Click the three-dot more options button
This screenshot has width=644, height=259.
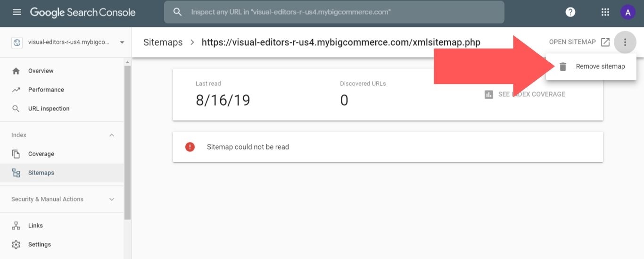(625, 42)
